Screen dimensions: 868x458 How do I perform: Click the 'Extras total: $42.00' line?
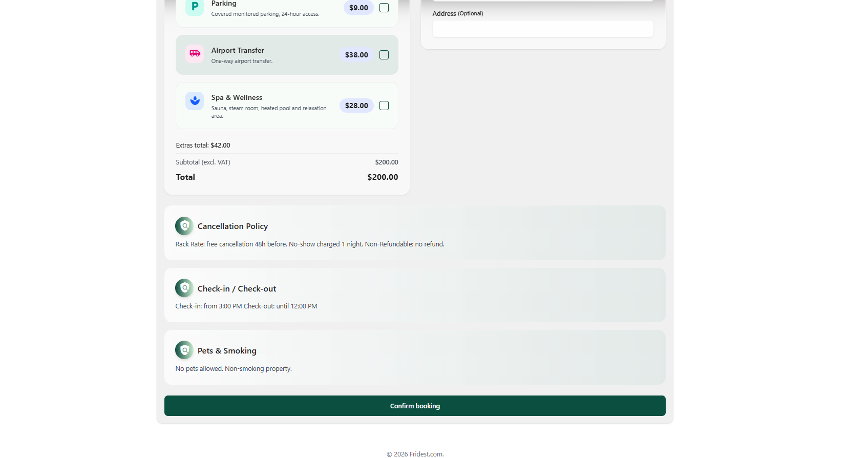(x=203, y=145)
